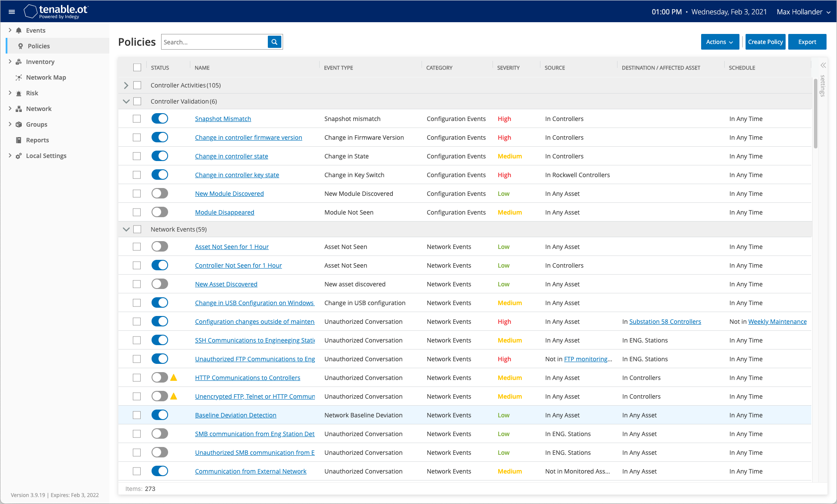The width and height of the screenshot is (837, 504).
Task: Click the Risk icon in sidebar
Action: (18, 93)
